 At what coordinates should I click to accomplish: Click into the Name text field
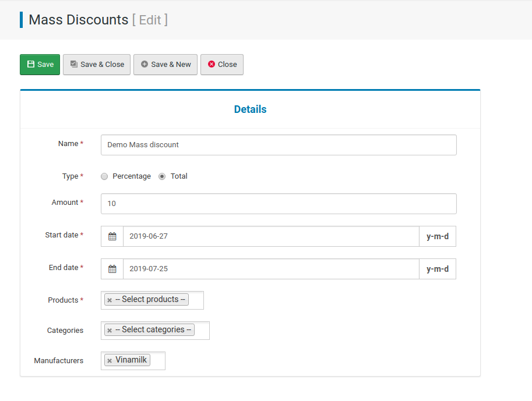tap(279, 145)
